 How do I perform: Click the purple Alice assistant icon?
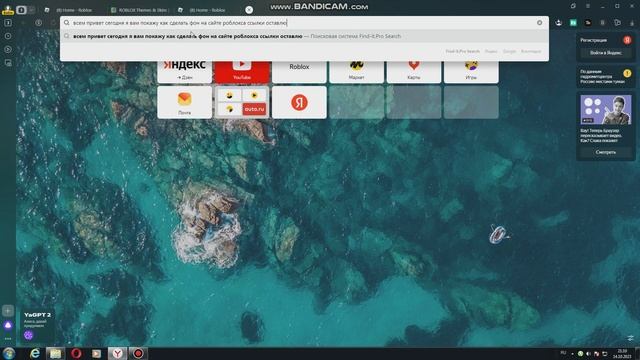[8, 325]
